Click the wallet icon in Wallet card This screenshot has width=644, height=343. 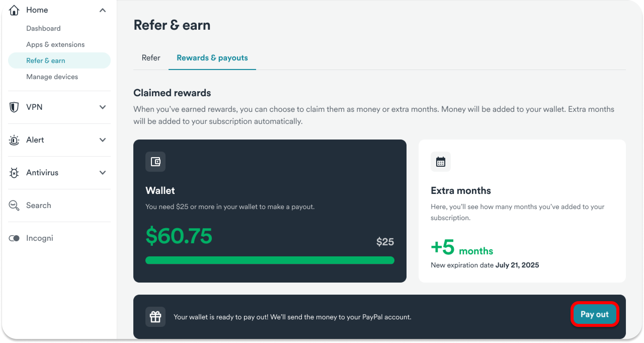click(155, 162)
